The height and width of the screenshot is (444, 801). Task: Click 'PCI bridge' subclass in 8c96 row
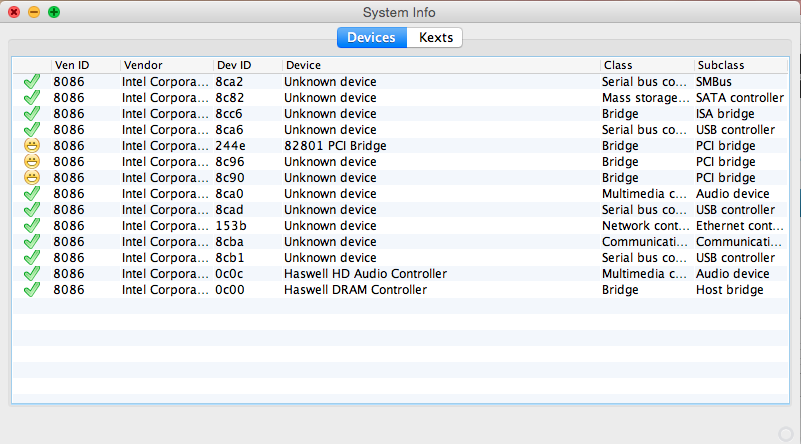725,161
